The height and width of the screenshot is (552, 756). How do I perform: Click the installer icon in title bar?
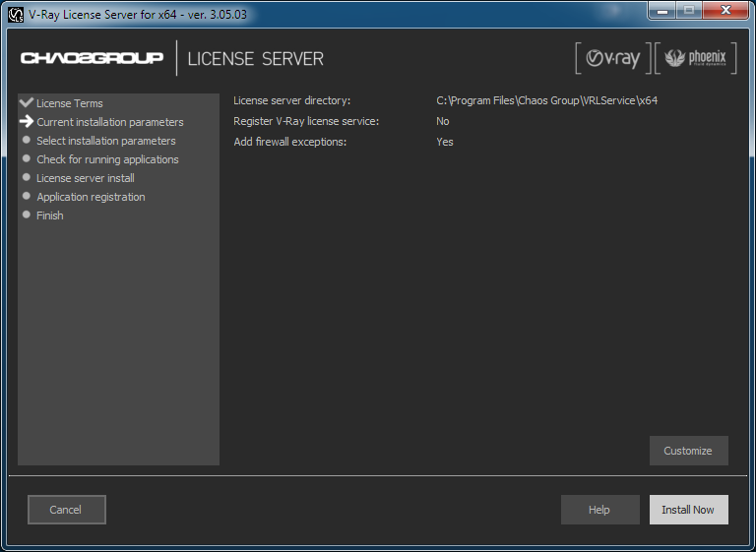point(16,15)
